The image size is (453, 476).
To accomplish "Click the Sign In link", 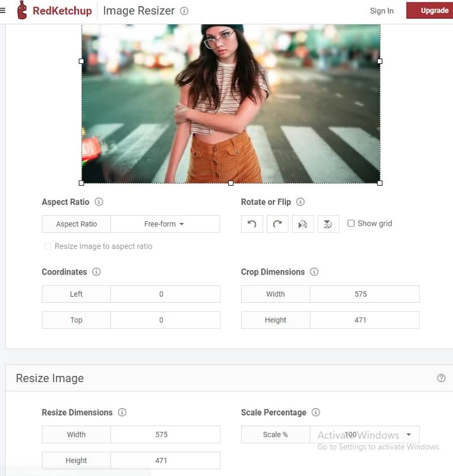I will [x=382, y=11].
